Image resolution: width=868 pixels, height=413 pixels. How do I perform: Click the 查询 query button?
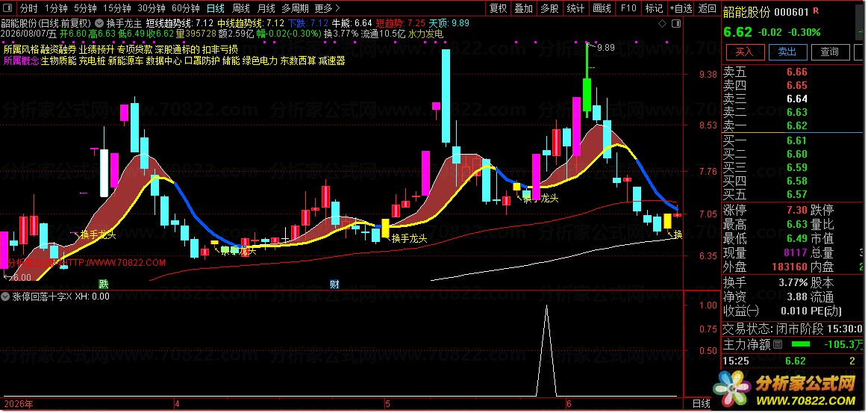click(x=830, y=52)
